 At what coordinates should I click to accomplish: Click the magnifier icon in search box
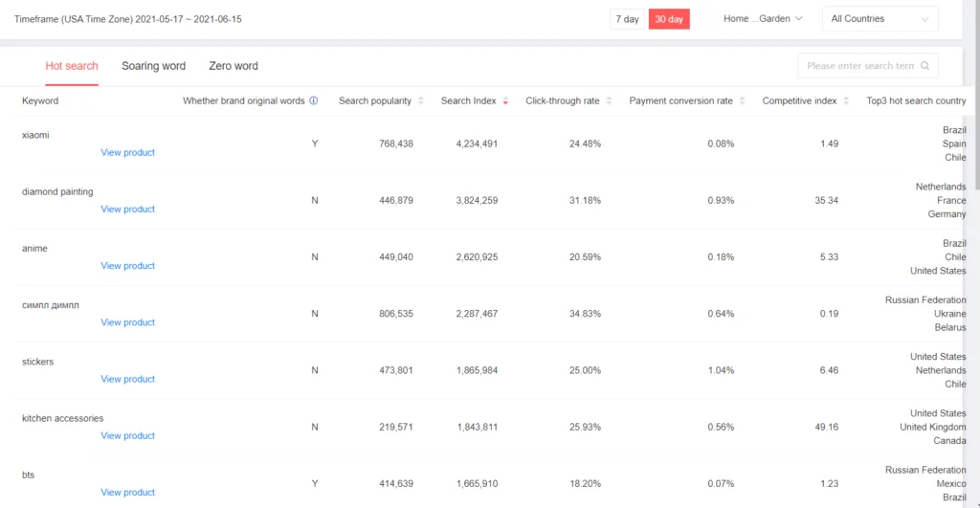pos(925,66)
